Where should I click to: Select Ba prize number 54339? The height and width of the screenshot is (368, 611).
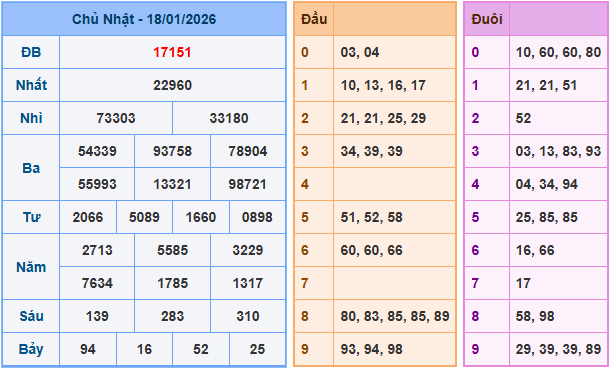97,151
